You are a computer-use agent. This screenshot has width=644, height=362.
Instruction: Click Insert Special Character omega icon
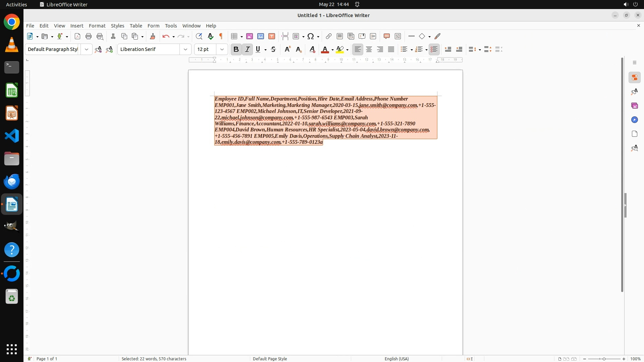click(311, 36)
